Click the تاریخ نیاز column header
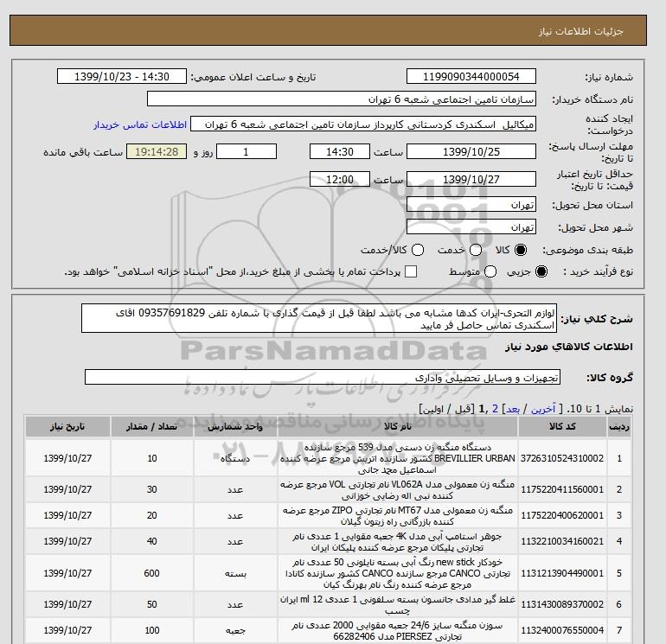 (x=67, y=426)
